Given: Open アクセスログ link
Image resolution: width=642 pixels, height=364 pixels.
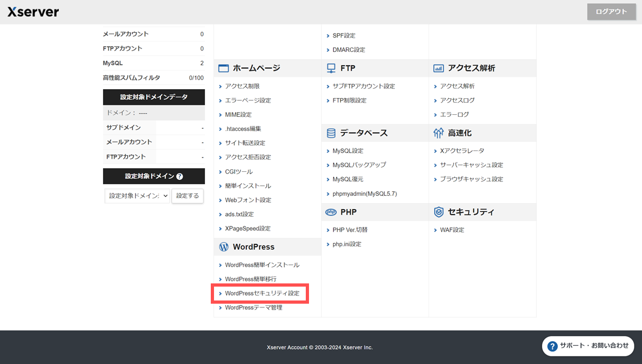Looking at the screenshot, I should (457, 100).
